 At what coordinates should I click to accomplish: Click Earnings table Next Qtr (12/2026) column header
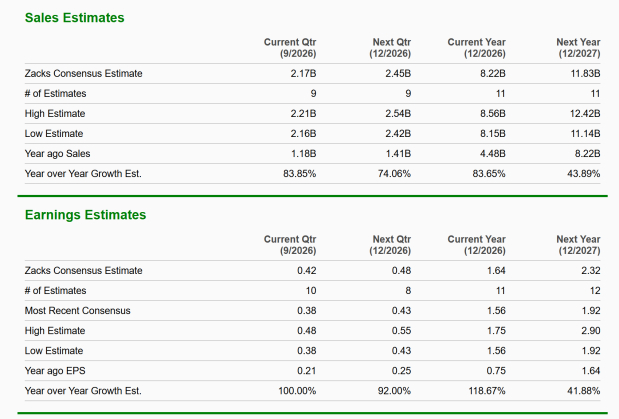[390, 245]
